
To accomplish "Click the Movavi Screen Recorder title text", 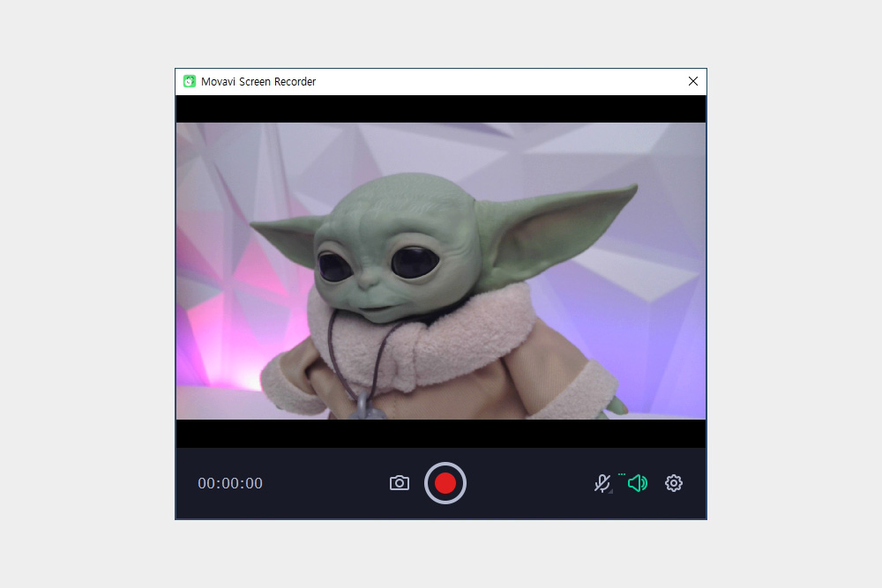I will point(258,81).
